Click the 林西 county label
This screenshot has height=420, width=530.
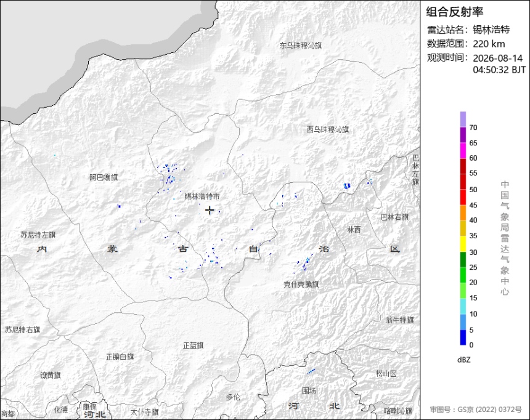[x=354, y=230]
